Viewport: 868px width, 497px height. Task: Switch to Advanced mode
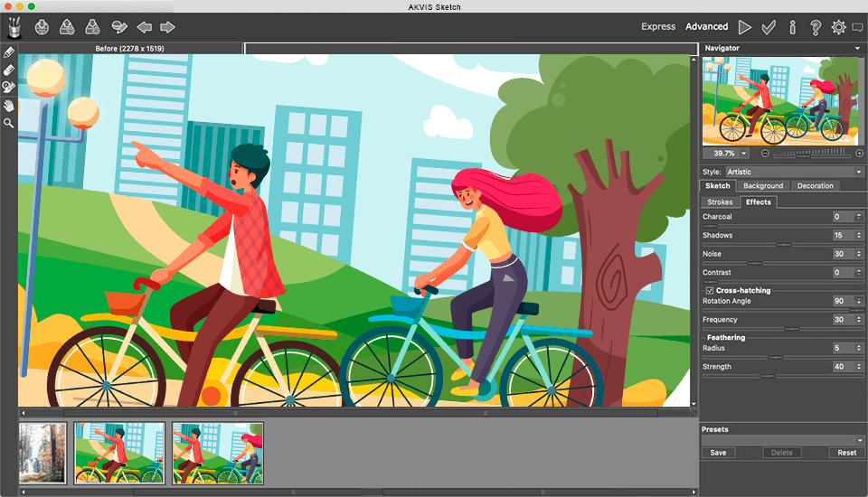point(706,27)
